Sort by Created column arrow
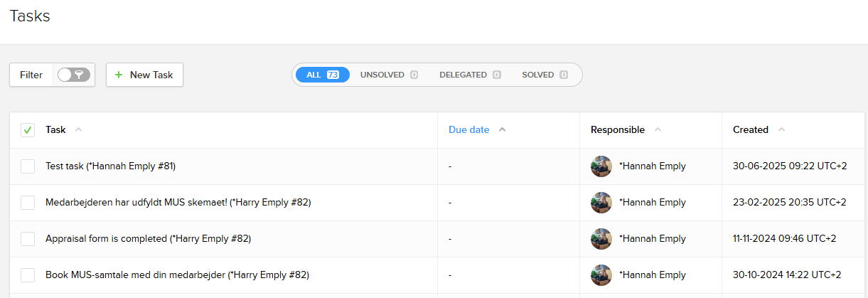The image size is (868, 298). coord(781,130)
